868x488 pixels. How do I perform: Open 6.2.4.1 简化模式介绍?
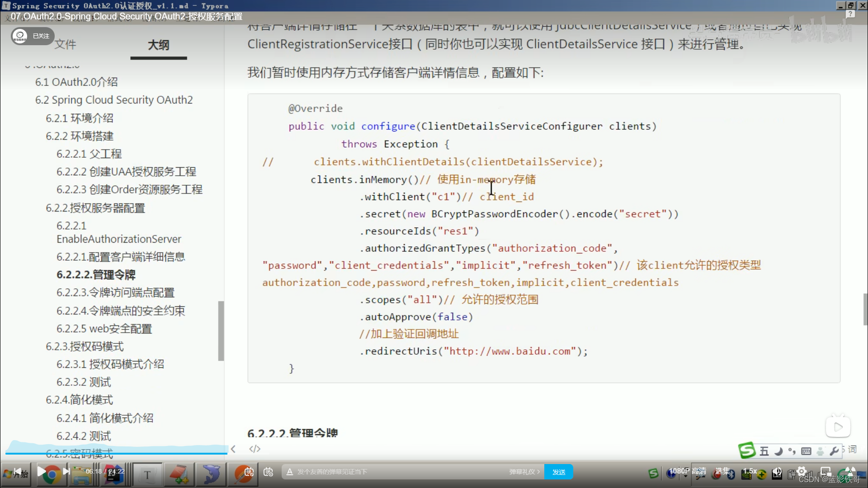(x=105, y=418)
